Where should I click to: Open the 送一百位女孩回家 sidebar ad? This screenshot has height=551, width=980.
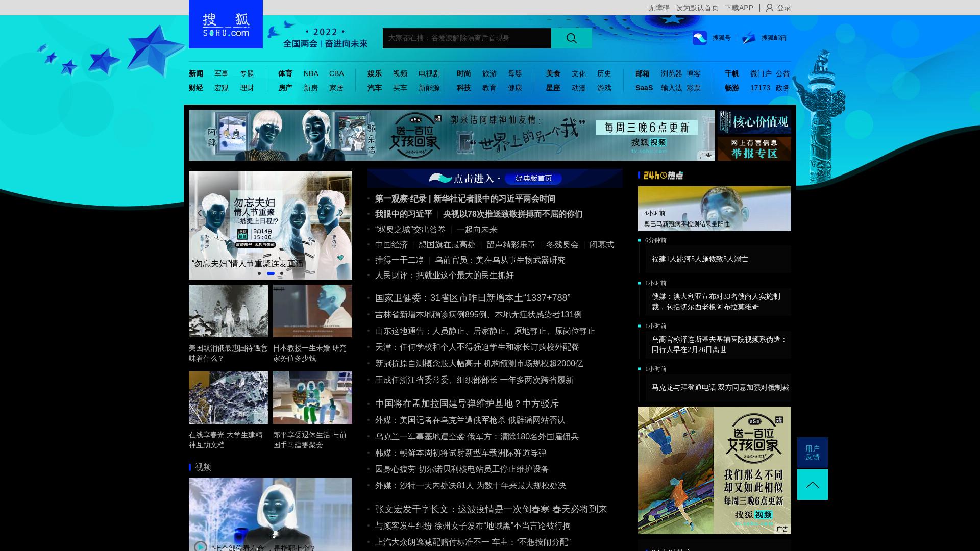[x=715, y=470]
